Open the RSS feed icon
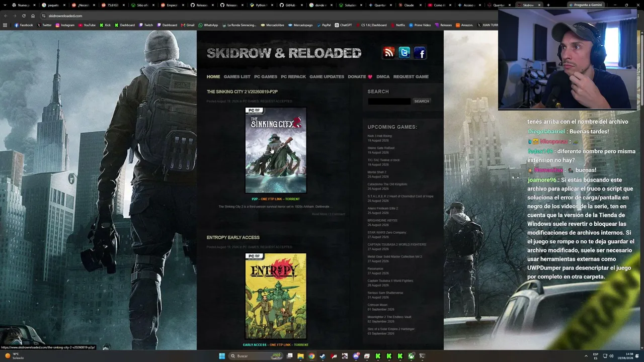 389,53
